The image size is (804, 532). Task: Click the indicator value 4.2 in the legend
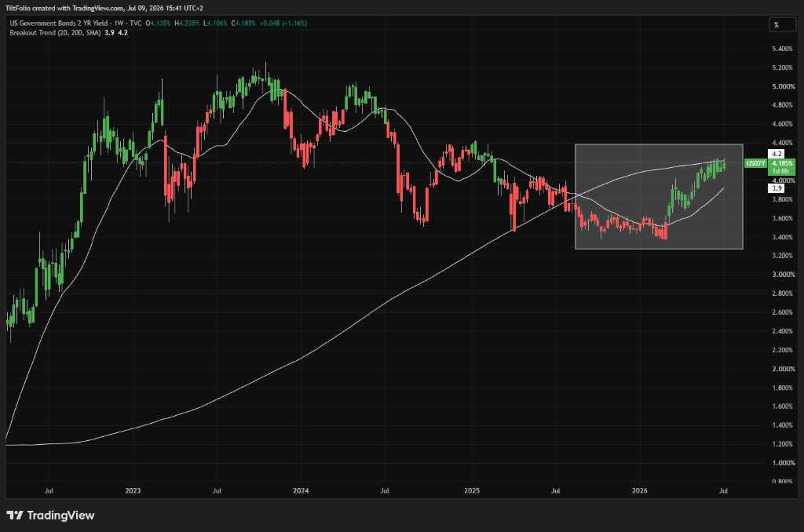pyautogui.click(x=122, y=32)
